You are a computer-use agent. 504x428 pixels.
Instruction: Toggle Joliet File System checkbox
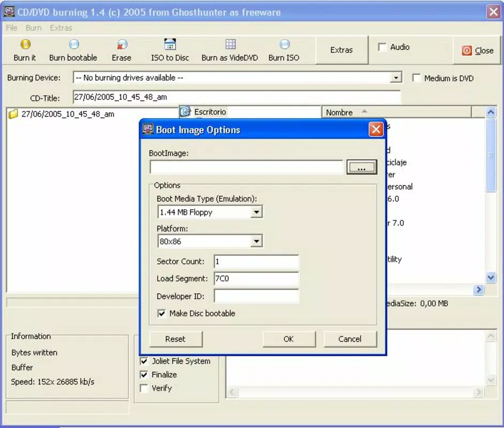click(x=144, y=361)
